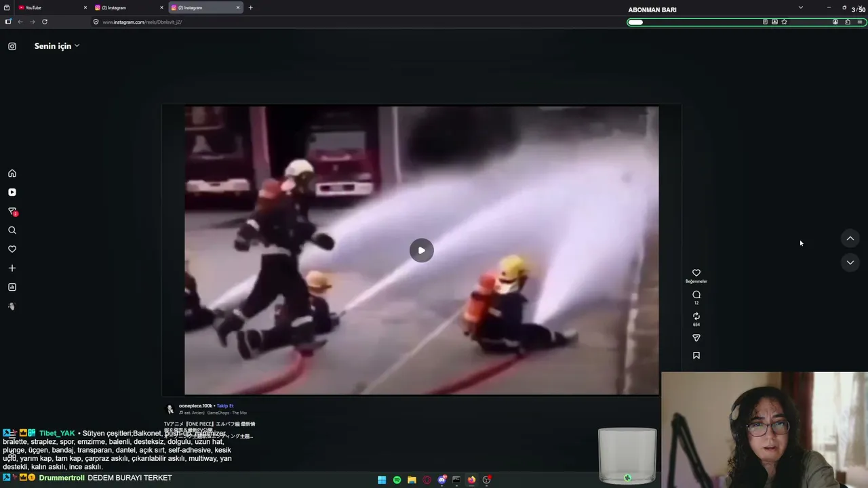Open the notifications heart in sidebar
Screen dimensions: 868x488
pyautogui.click(x=12, y=249)
